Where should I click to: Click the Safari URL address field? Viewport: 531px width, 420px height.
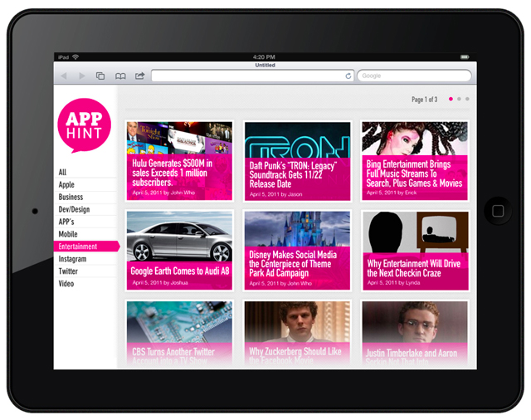click(247, 76)
